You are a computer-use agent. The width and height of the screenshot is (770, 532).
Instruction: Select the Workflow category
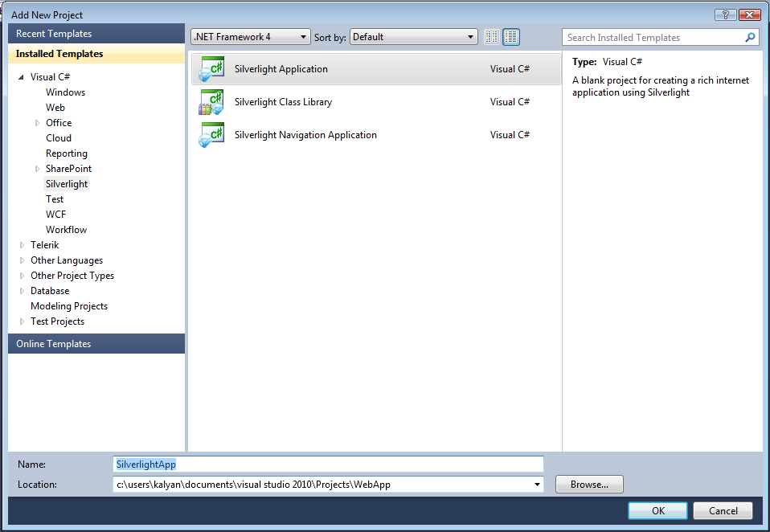pyautogui.click(x=66, y=230)
